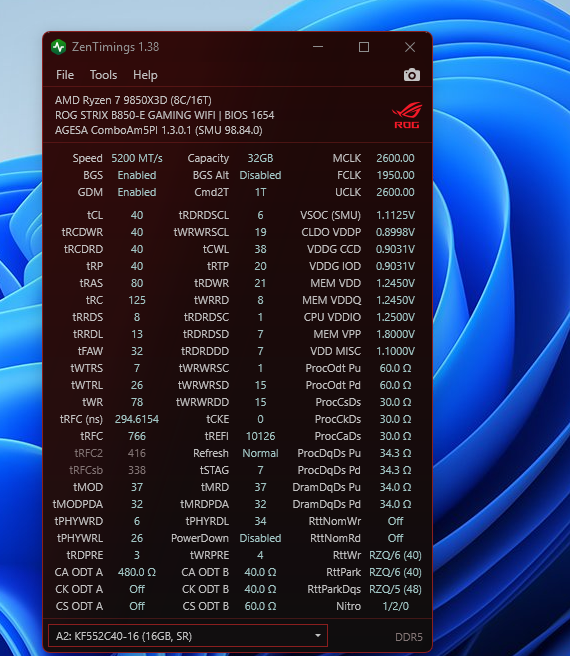Image resolution: width=570 pixels, height=656 pixels.
Task: Click the tMODPDA value 32
Action: click(137, 504)
